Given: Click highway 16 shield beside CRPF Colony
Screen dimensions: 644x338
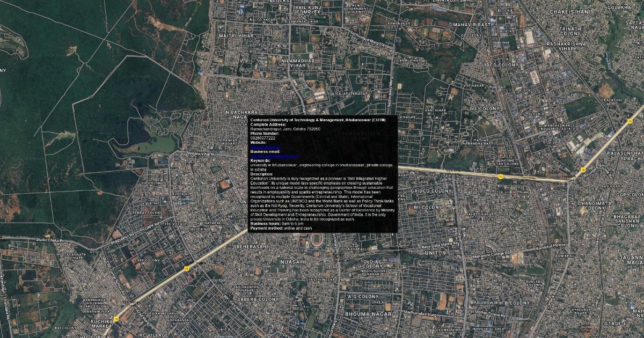Looking at the screenshot, I should click(x=187, y=268).
